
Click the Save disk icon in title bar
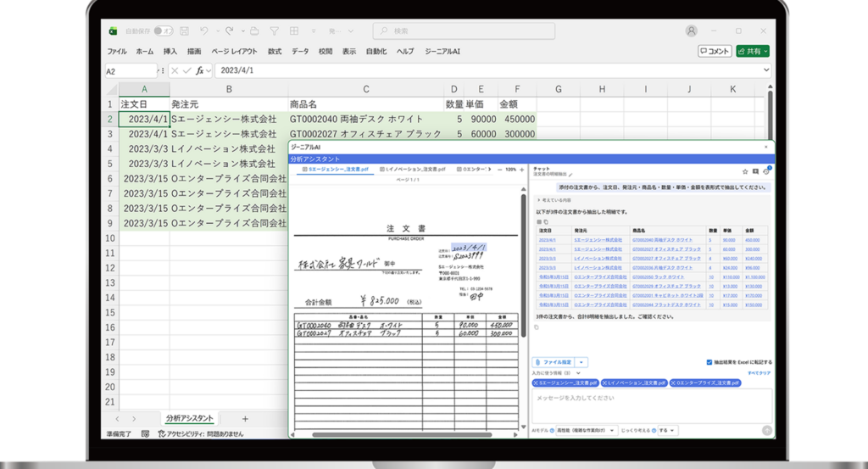(x=184, y=31)
